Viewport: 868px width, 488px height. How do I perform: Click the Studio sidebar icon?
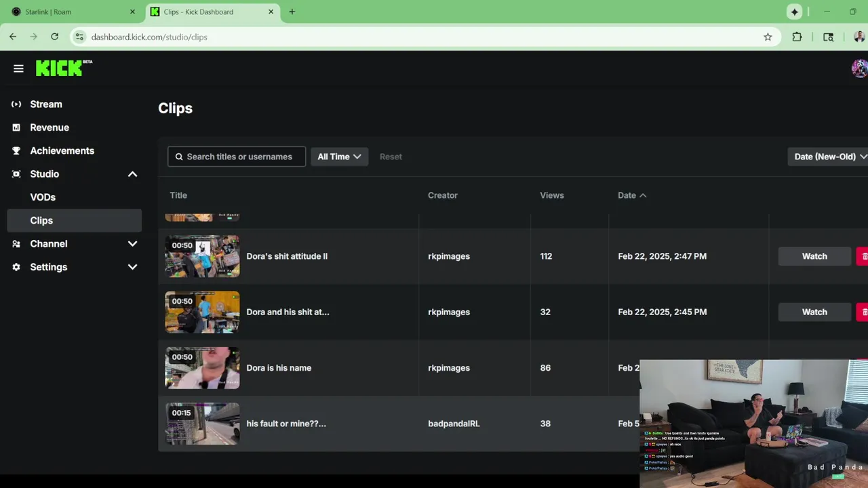tap(16, 174)
